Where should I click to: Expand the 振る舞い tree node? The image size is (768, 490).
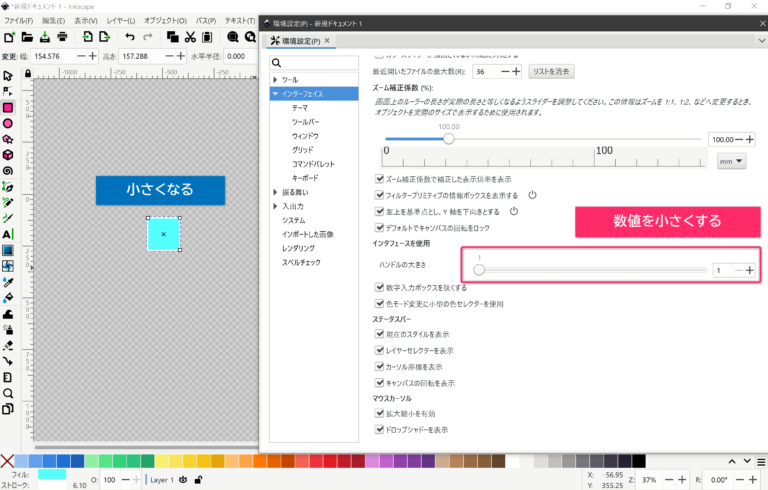(x=275, y=192)
